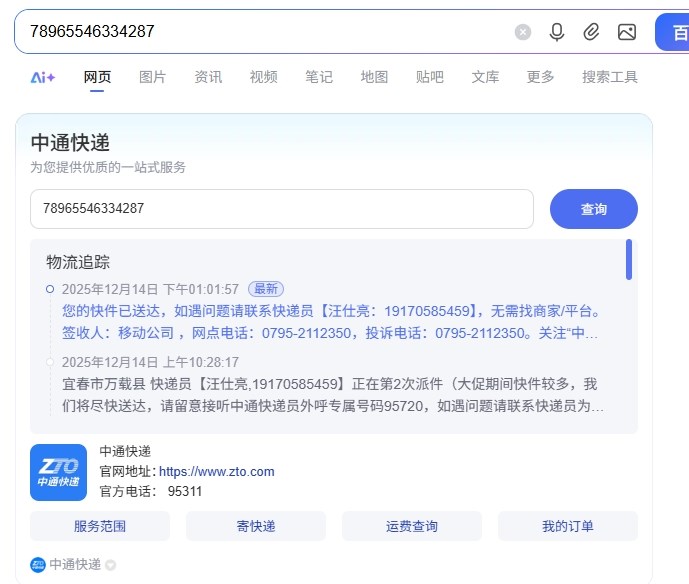Screen dimensions: 689x584
Task: Open the https://www.zto.com official link
Action: tap(216, 472)
